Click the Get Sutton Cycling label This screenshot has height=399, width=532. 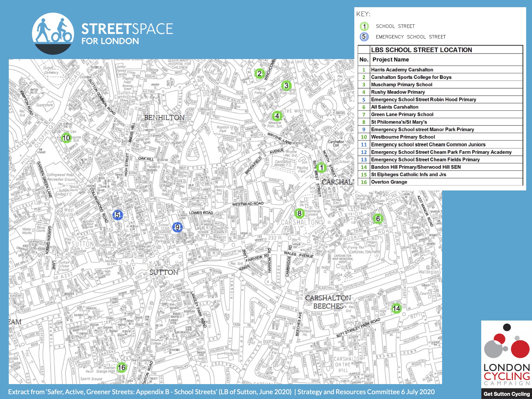506,394
